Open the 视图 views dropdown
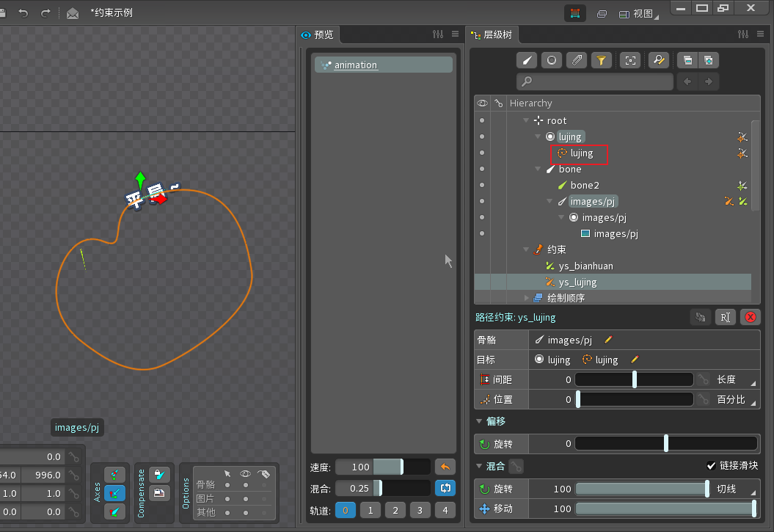The height and width of the screenshot is (532, 774). (x=638, y=14)
